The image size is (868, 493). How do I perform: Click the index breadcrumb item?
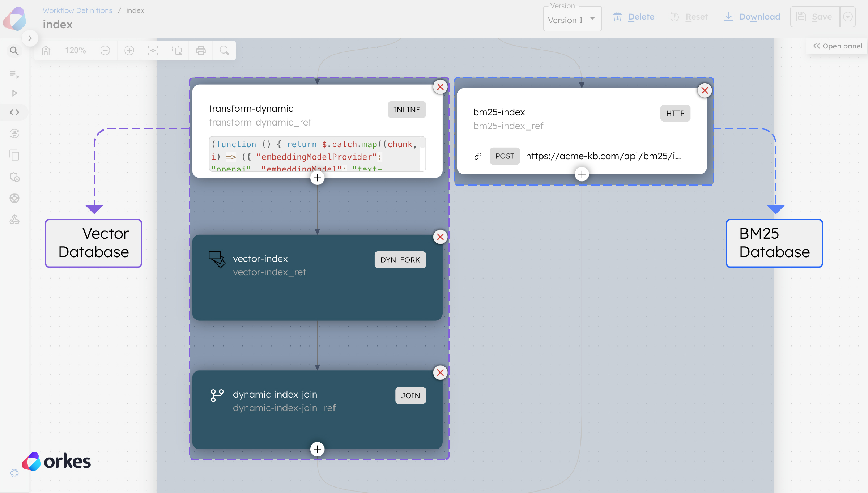[135, 10]
